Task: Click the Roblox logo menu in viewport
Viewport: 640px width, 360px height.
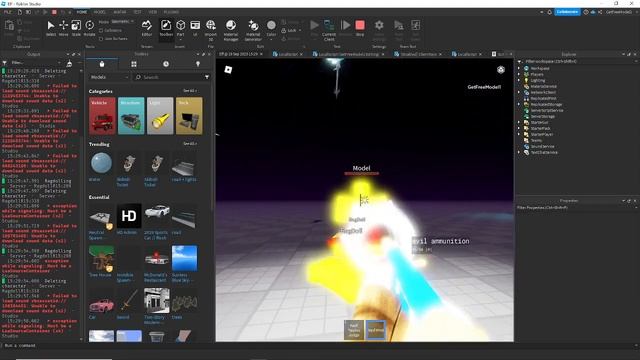Action: tap(228, 70)
